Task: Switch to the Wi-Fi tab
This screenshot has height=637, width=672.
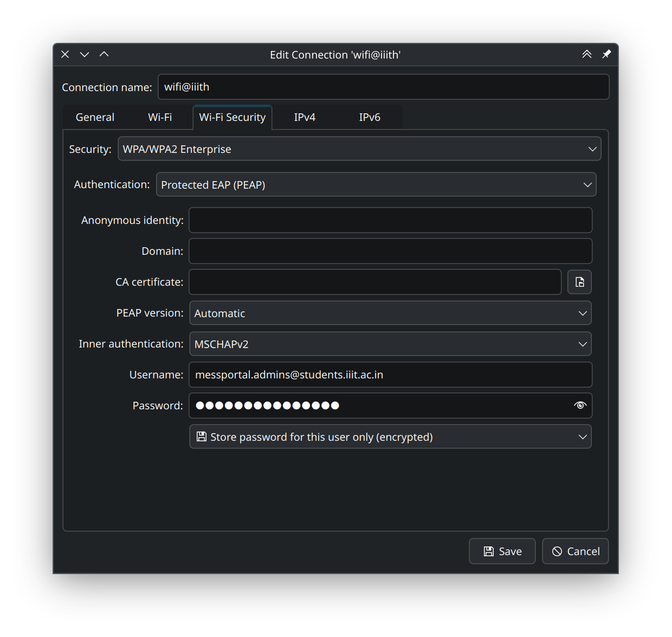Action: coord(160,117)
